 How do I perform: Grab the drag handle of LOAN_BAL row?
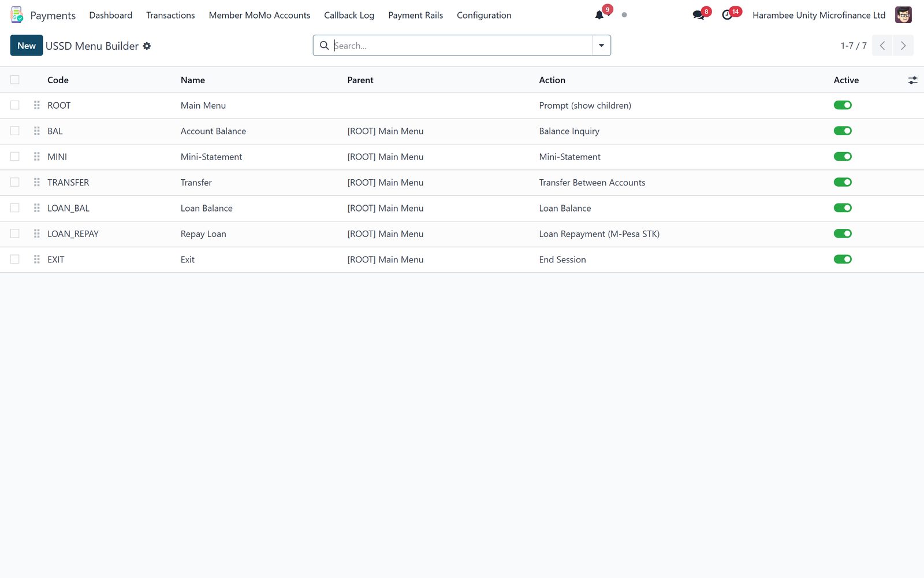[x=37, y=208]
